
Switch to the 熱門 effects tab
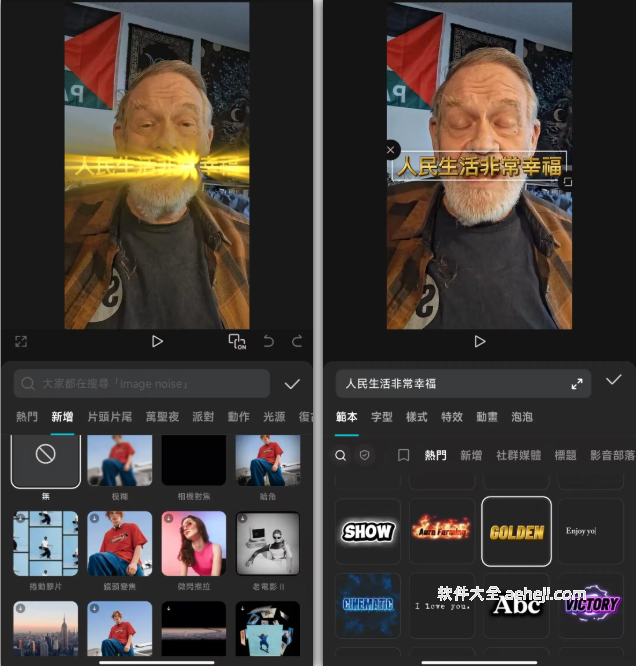click(x=27, y=417)
